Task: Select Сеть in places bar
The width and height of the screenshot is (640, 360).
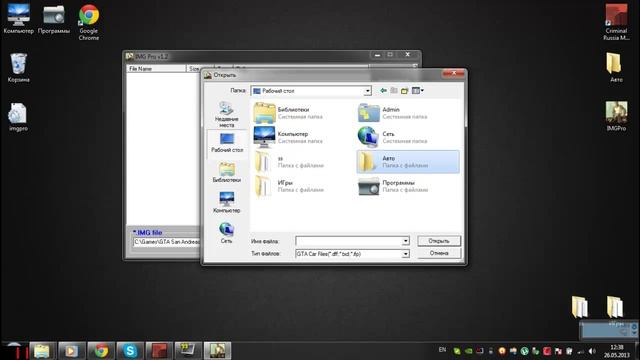Action: (x=227, y=233)
